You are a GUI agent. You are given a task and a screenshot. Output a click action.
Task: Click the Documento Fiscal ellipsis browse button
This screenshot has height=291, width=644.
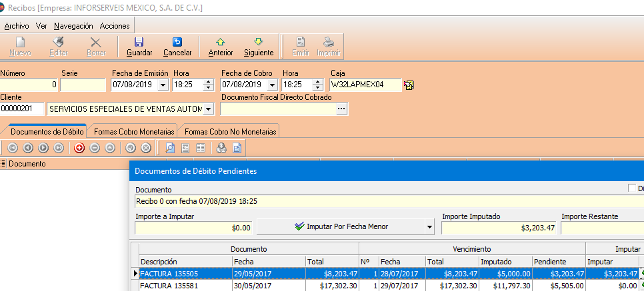pos(341,109)
